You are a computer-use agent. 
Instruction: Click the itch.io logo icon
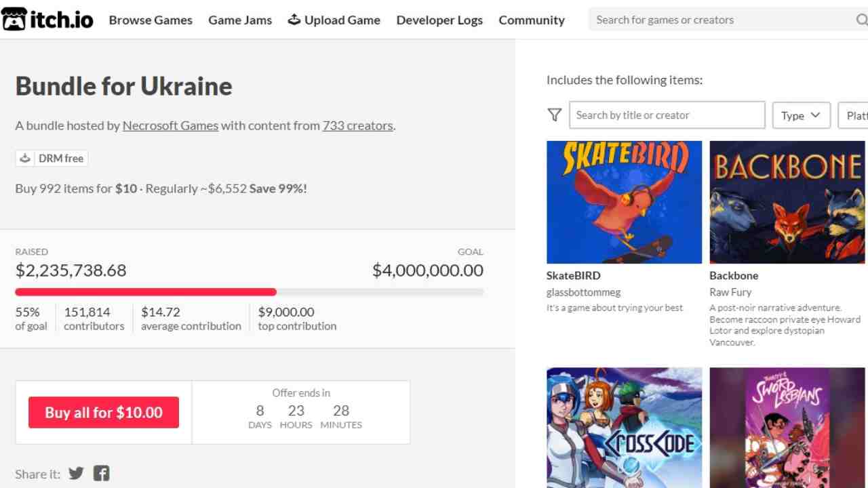14,20
